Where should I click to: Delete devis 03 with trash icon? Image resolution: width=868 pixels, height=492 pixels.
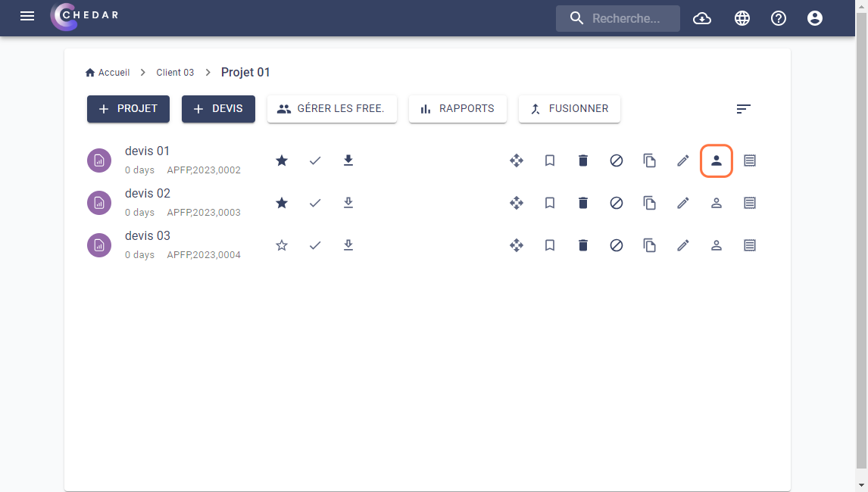pos(583,245)
